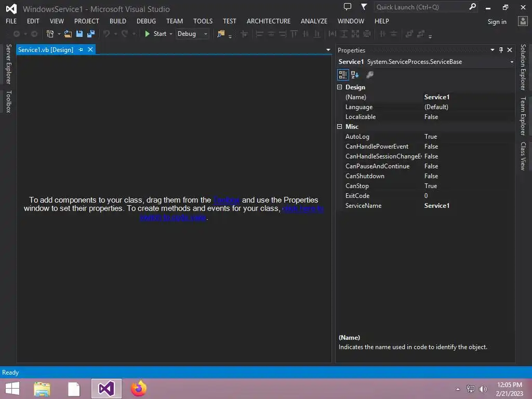Close the Properties panel
532x399 pixels.
pyautogui.click(x=510, y=50)
